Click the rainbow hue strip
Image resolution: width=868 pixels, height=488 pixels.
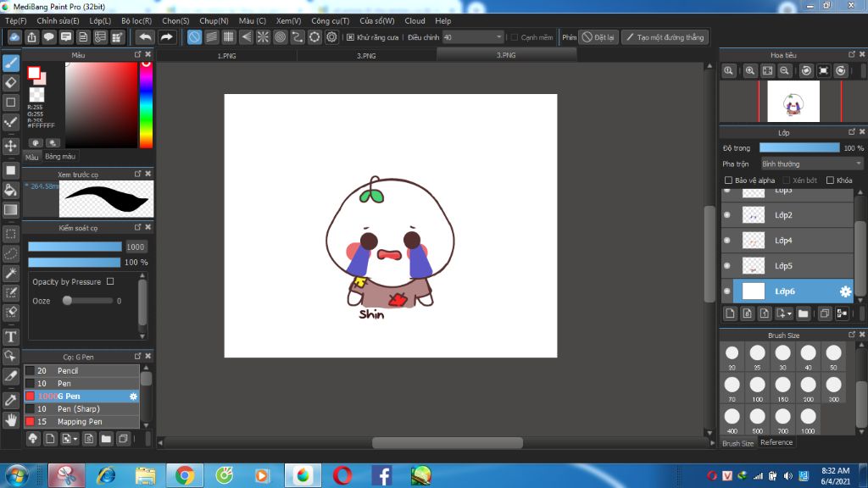pyautogui.click(x=146, y=104)
